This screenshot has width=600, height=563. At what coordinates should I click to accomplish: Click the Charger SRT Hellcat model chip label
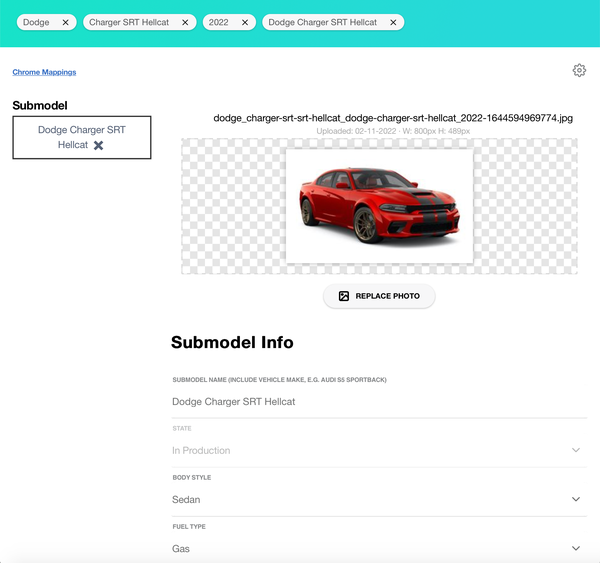tap(129, 22)
